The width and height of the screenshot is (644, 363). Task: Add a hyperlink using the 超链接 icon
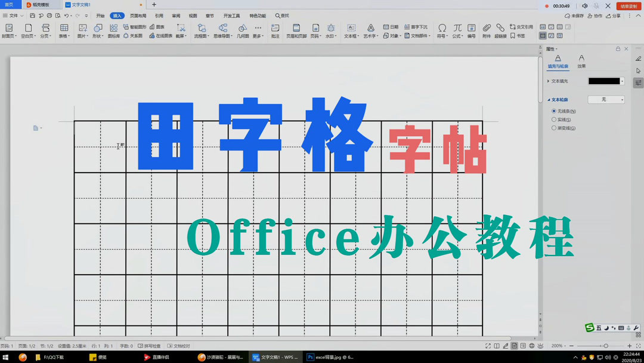(x=500, y=29)
